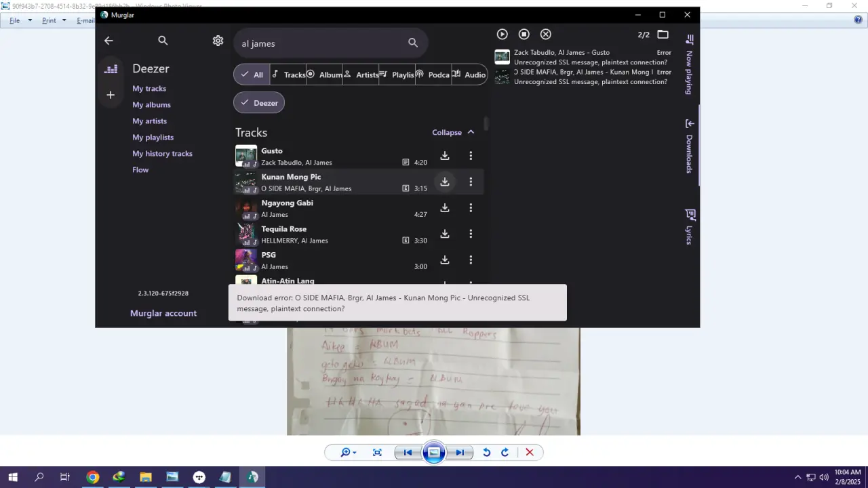Image resolution: width=868 pixels, height=488 pixels.
Task: Open Murglar settings gear
Action: pyautogui.click(x=218, y=41)
